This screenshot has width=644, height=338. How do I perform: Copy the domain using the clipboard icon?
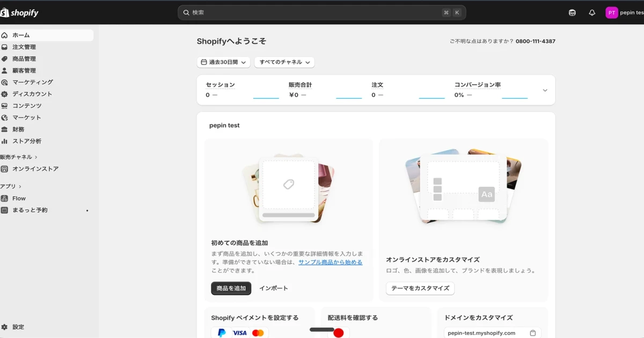[x=533, y=332]
